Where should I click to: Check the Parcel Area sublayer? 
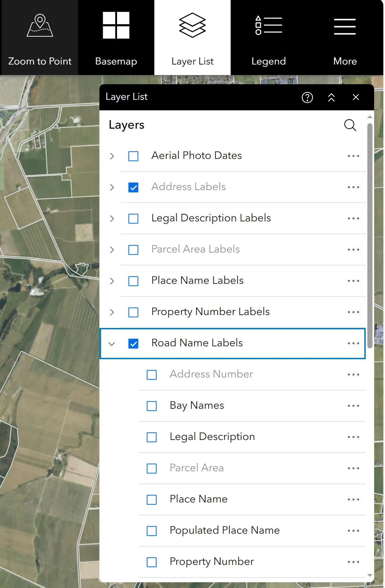152,468
